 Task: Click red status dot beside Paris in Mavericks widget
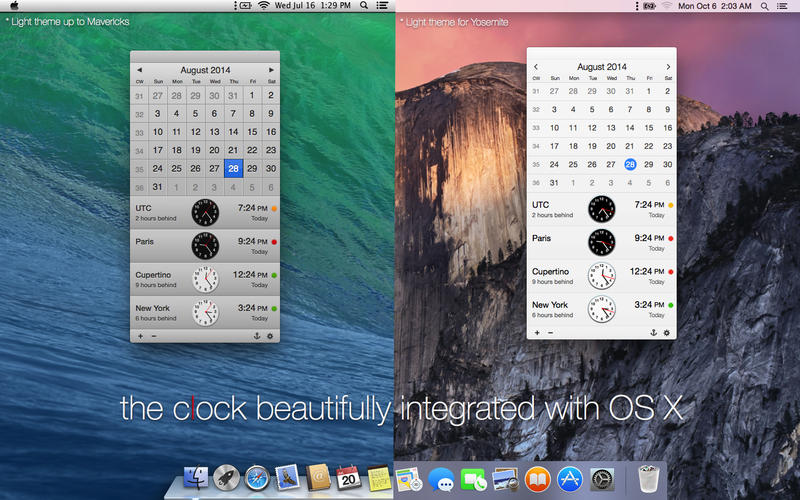274,242
